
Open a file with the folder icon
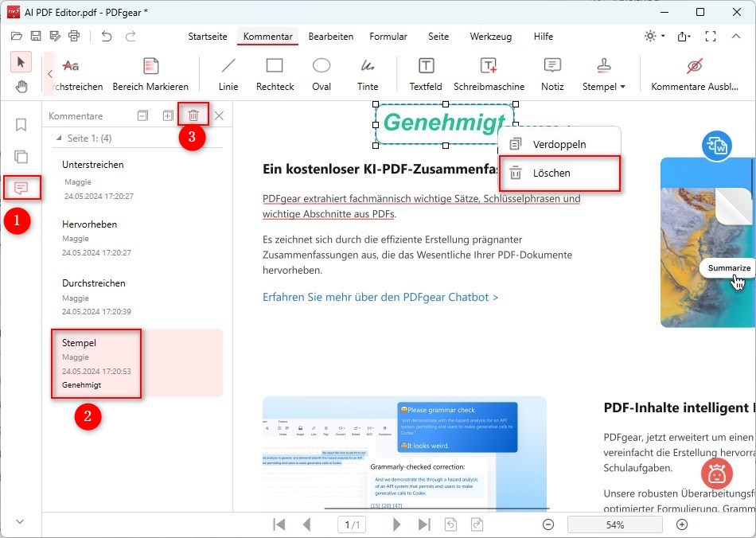point(17,36)
